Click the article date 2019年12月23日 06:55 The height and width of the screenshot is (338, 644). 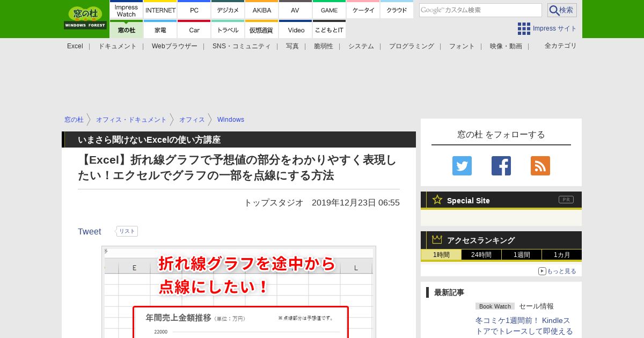click(356, 203)
